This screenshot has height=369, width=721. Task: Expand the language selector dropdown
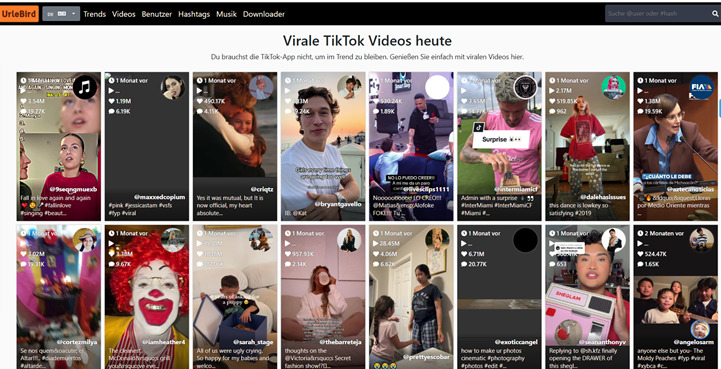click(61, 14)
